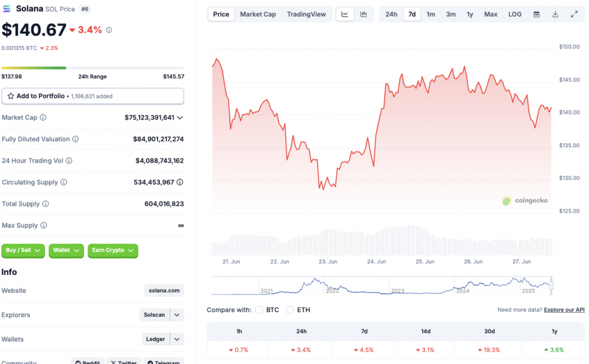Open Total Supply info icon

point(45,204)
